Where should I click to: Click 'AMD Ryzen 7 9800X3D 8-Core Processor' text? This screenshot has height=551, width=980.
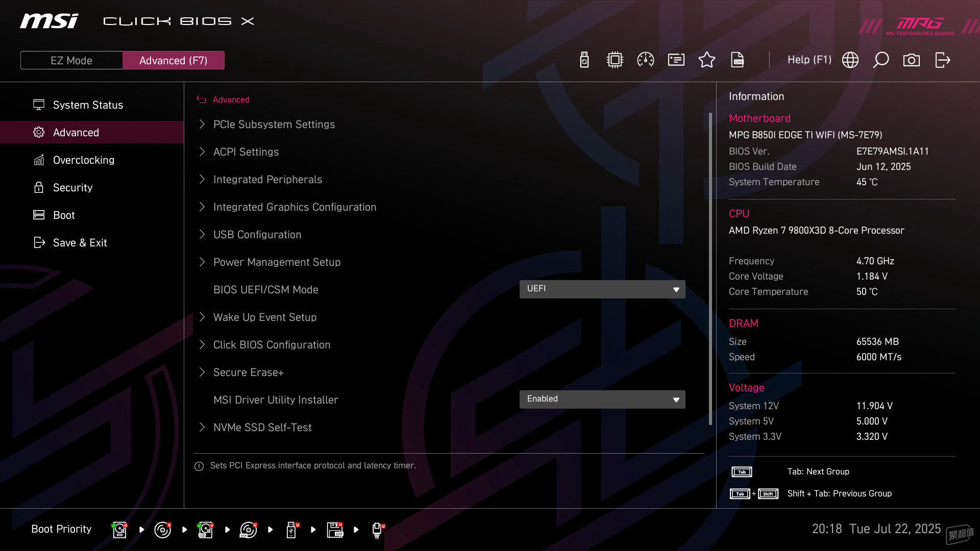pyautogui.click(x=816, y=230)
